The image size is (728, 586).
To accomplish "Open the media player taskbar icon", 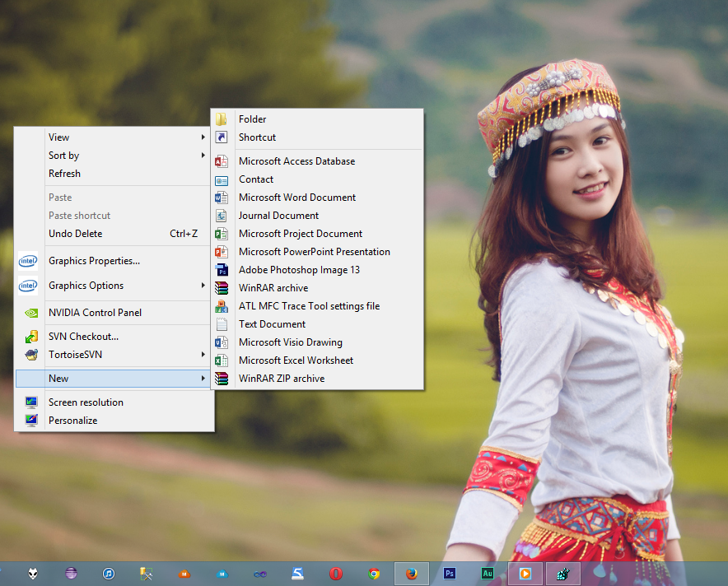I will [525, 574].
